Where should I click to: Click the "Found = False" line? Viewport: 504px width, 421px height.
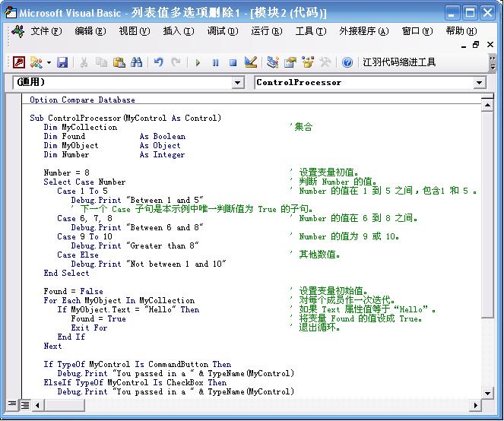pyautogui.click(x=73, y=291)
